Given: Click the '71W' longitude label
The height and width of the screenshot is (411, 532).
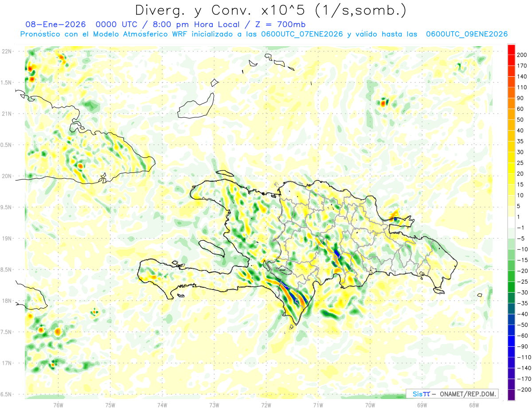Looking at the screenshot, I should tap(318, 405).
